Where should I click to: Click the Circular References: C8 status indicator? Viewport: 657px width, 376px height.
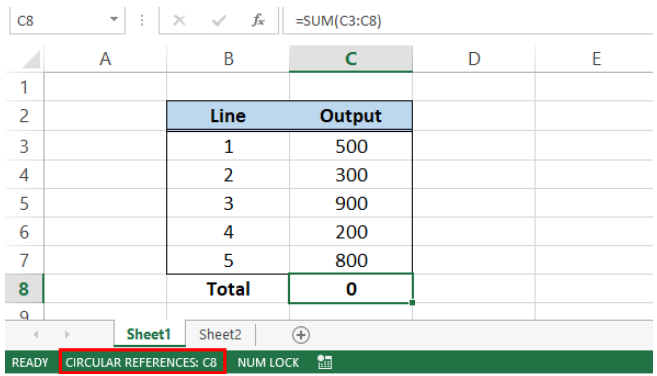(142, 362)
